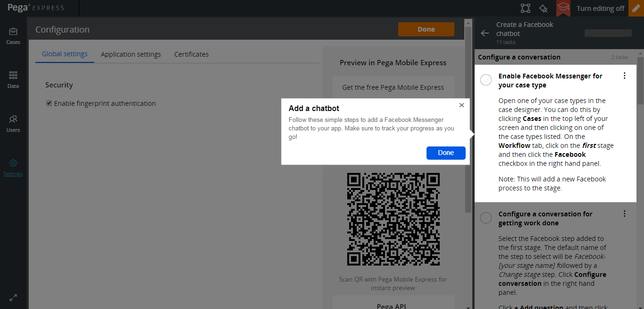Check off the Configure a conversation task

coord(485,217)
